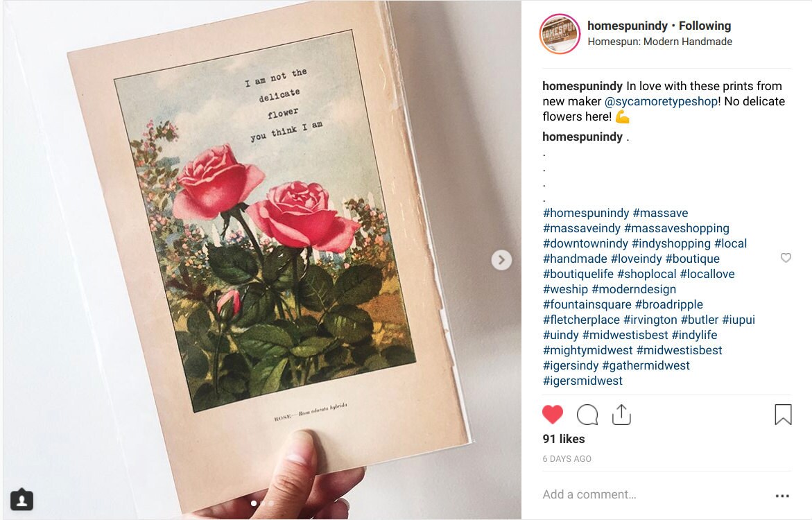Click the homespunindy header username

click(x=628, y=26)
